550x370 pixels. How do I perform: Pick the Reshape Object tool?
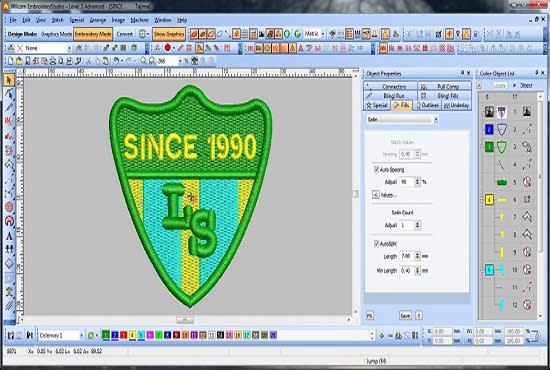[x=9, y=94]
